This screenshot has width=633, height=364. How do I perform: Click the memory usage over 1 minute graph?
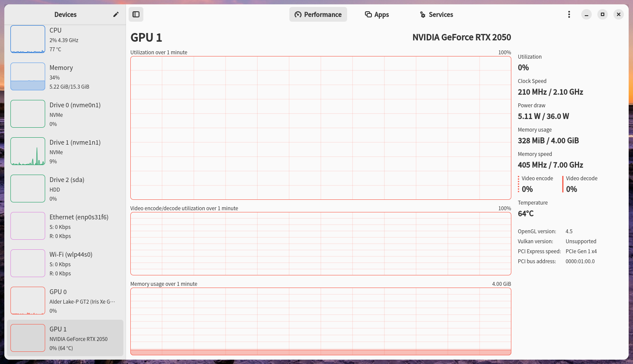(321, 321)
